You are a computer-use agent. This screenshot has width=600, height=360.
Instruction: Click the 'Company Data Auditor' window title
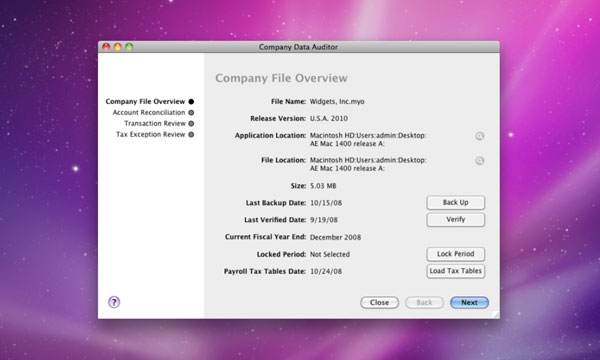coord(298,47)
